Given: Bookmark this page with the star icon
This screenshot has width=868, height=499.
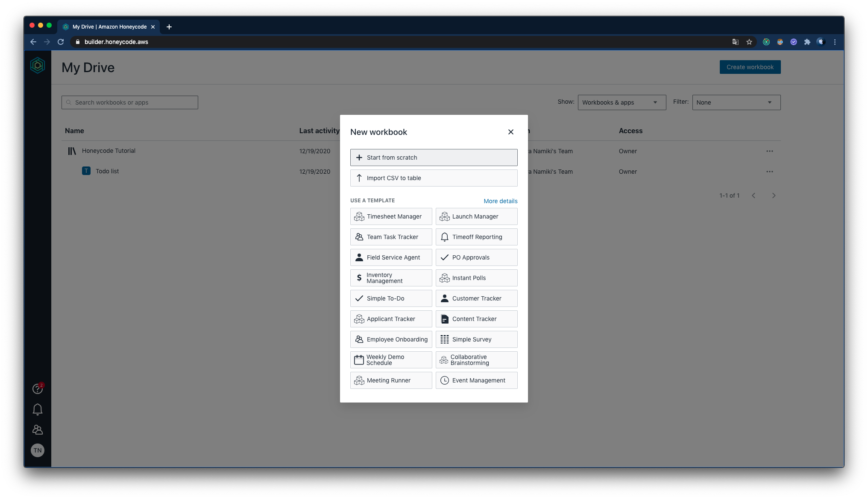Looking at the screenshot, I should 749,42.
